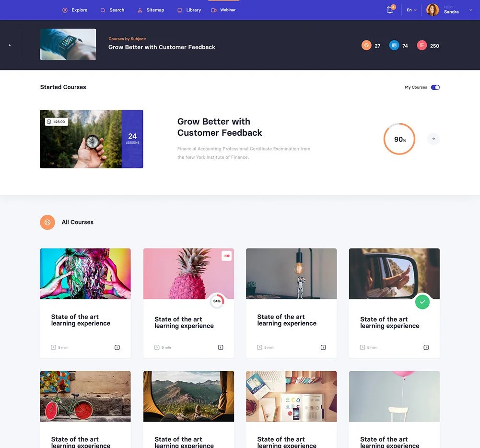This screenshot has width=480, height=448.
Task: Open the Search menu item
Action: click(x=112, y=10)
